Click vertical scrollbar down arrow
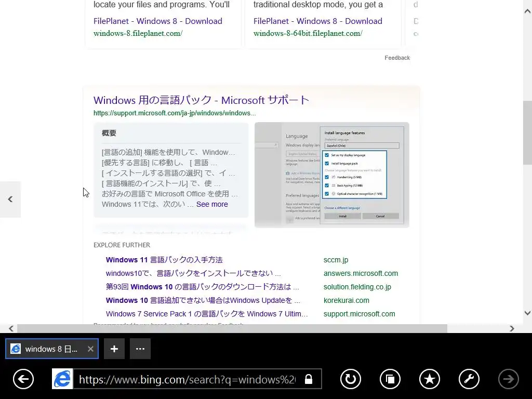 pos(527,313)
